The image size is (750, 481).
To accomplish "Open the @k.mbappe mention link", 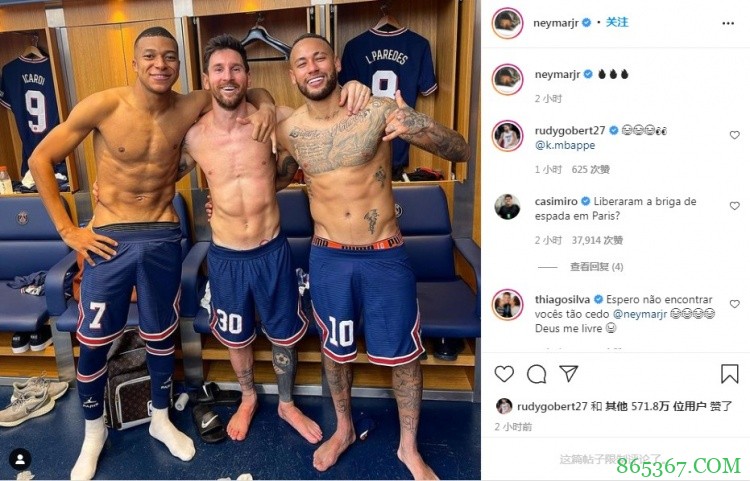I will point(565,145).
